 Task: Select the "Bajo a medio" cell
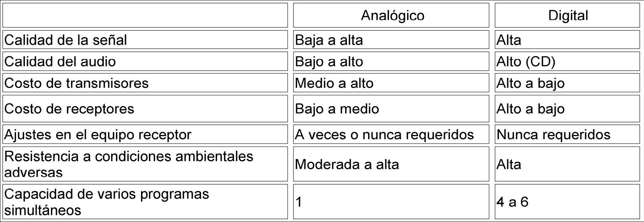click(337, 109)
